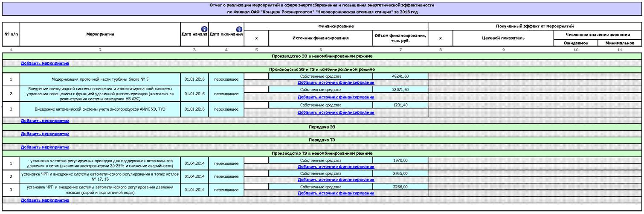Select financing amount 48241,60
The height and width of the screenshot is (214, 644).
click(400, 76)
